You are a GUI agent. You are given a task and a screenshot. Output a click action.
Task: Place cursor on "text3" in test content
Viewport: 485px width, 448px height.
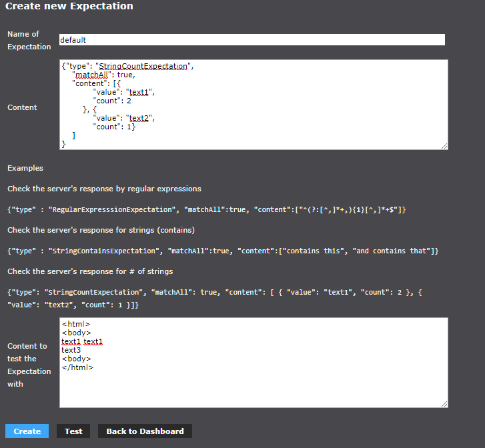click(71, 350)
